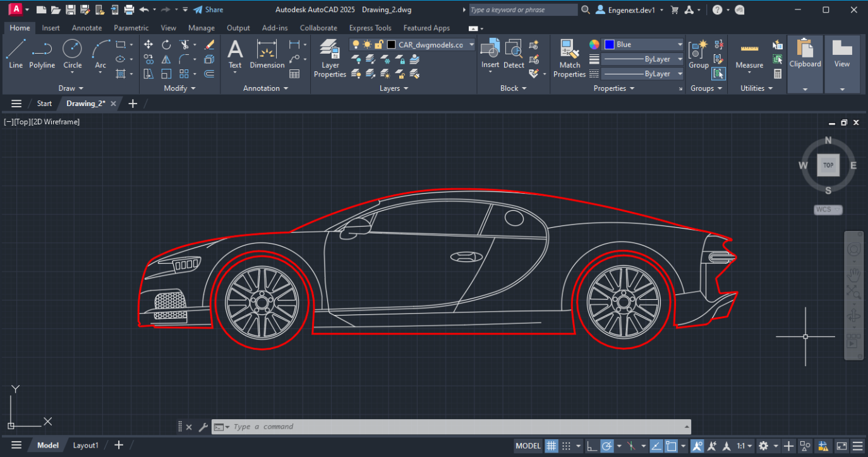
Task: Open Layer Properties manager
Action: point(330,58)
